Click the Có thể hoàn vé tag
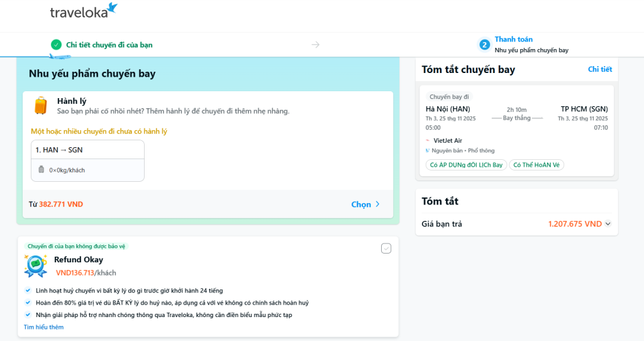 [536, 165]
